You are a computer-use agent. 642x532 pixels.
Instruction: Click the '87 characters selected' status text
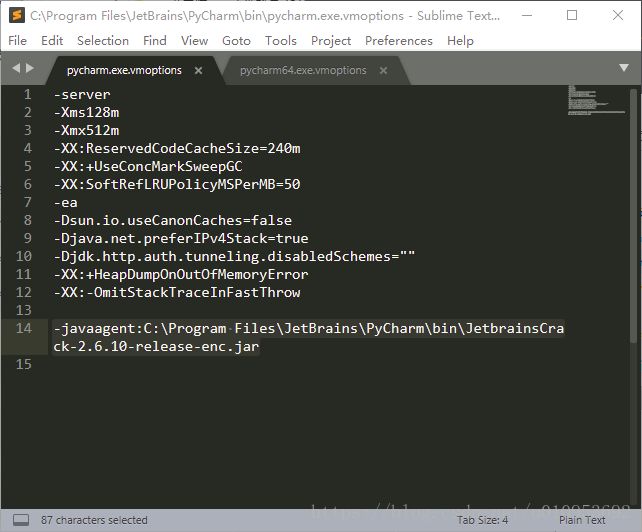tap(94, 520)
